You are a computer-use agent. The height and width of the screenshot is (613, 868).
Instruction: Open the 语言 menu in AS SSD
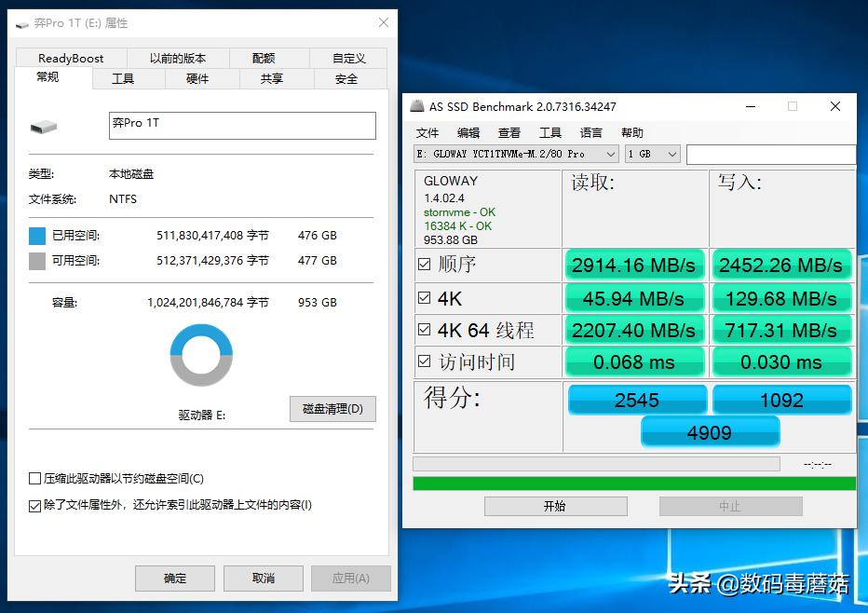pos(591,132)
